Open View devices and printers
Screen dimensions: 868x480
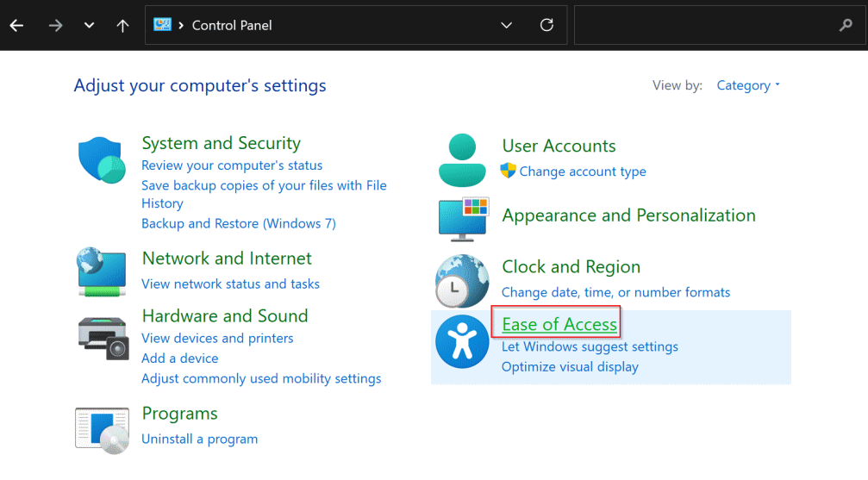point(217,338)
